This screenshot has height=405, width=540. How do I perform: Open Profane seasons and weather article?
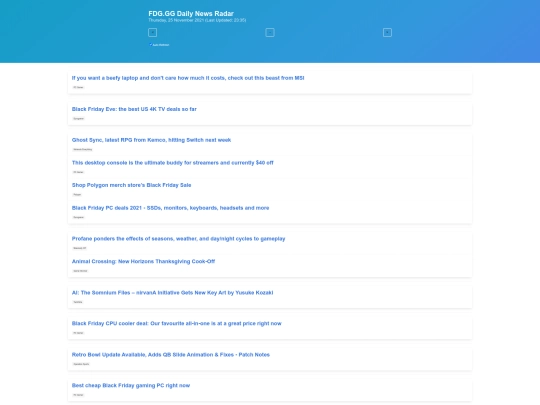178,239
